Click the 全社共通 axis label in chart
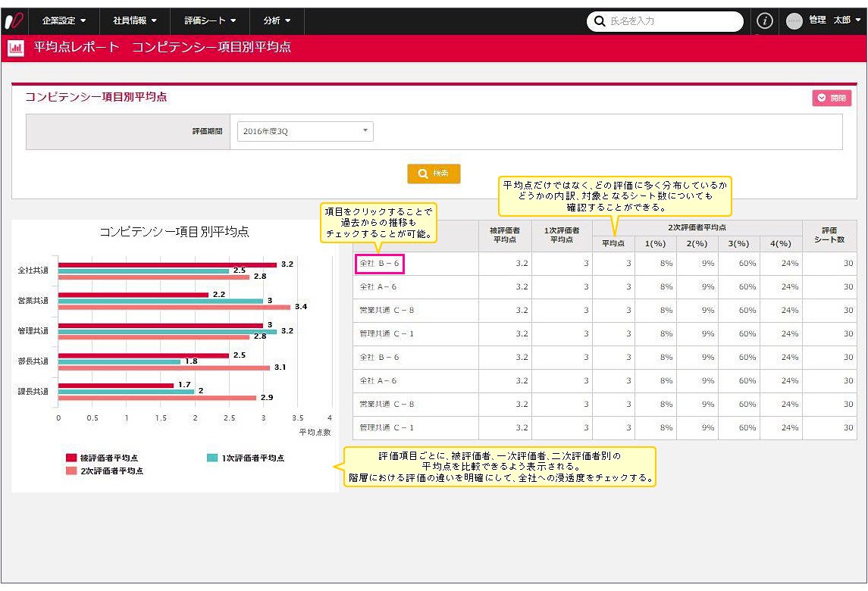The height and width of the screenshot is (591, 868). (x=33, y=270)
